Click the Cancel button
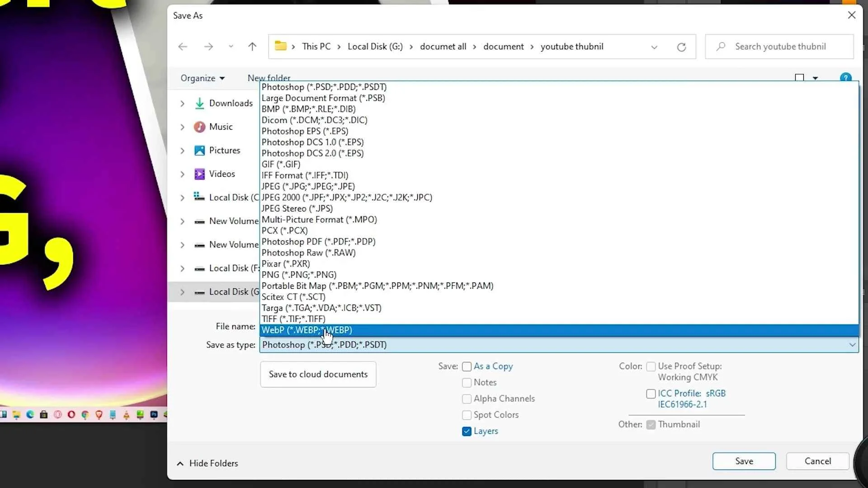 coord(817,461)
